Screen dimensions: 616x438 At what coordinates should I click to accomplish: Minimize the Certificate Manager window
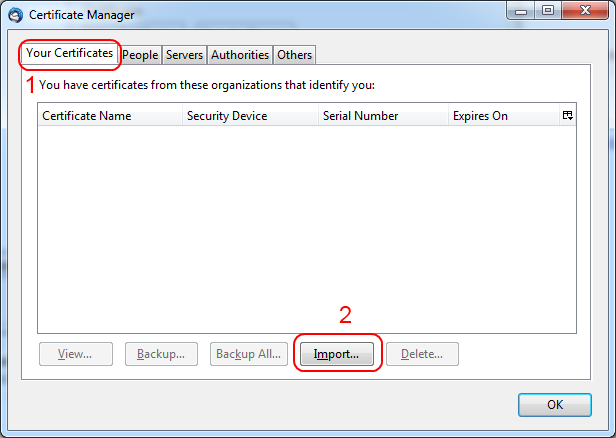(521, 11)
